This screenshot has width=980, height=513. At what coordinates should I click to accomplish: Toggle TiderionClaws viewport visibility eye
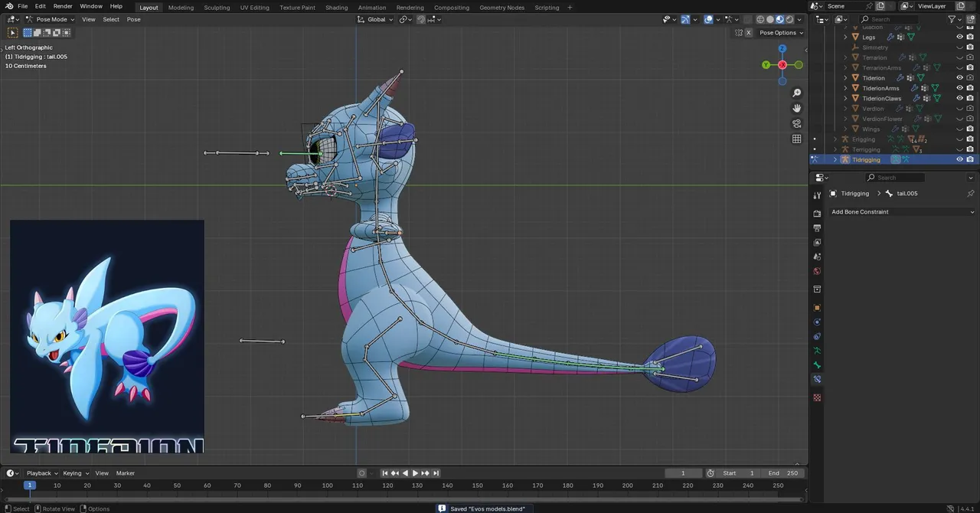point(959,98)
